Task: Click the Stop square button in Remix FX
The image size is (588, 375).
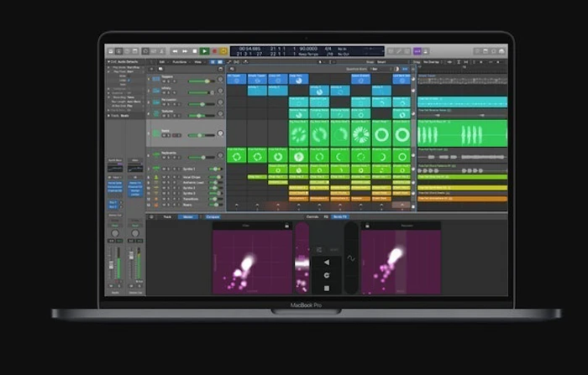Action: [x=327, y=288]
